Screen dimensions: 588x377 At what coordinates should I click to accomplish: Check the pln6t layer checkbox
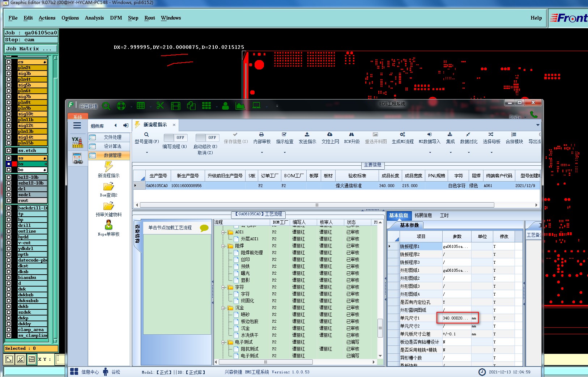9,91
